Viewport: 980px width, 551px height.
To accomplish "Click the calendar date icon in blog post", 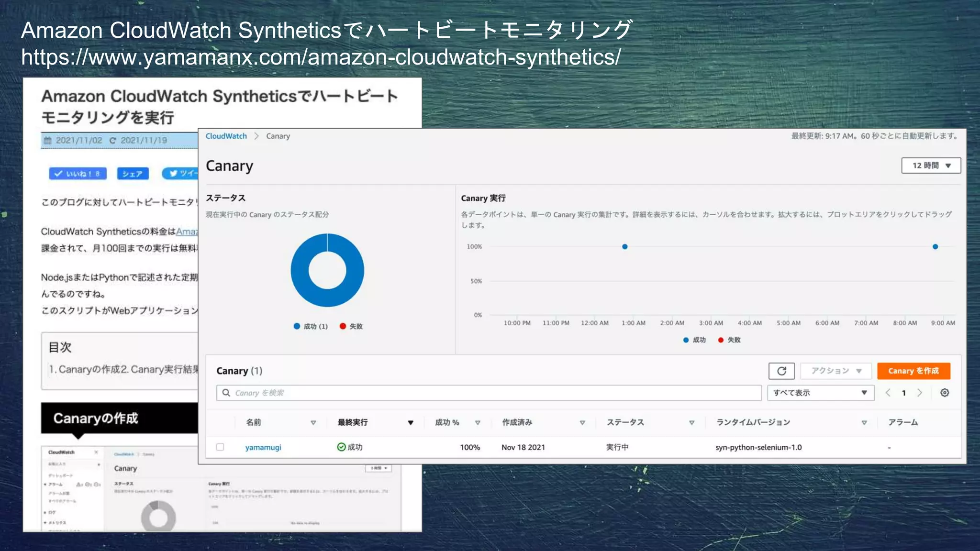I will pyautogui.click(x=47, y=140).
